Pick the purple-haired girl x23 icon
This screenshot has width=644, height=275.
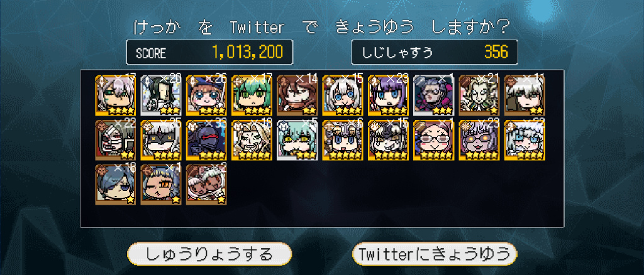pos(388,95)
